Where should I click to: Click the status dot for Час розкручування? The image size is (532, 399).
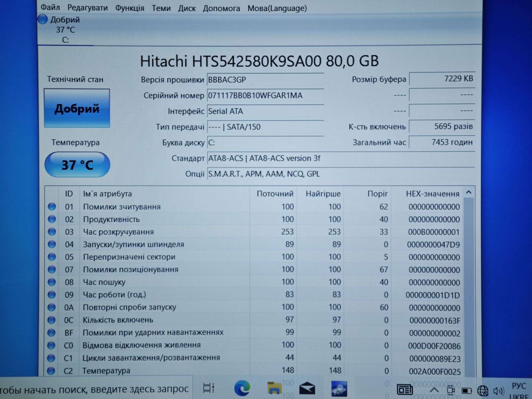[x=52, y=232]
